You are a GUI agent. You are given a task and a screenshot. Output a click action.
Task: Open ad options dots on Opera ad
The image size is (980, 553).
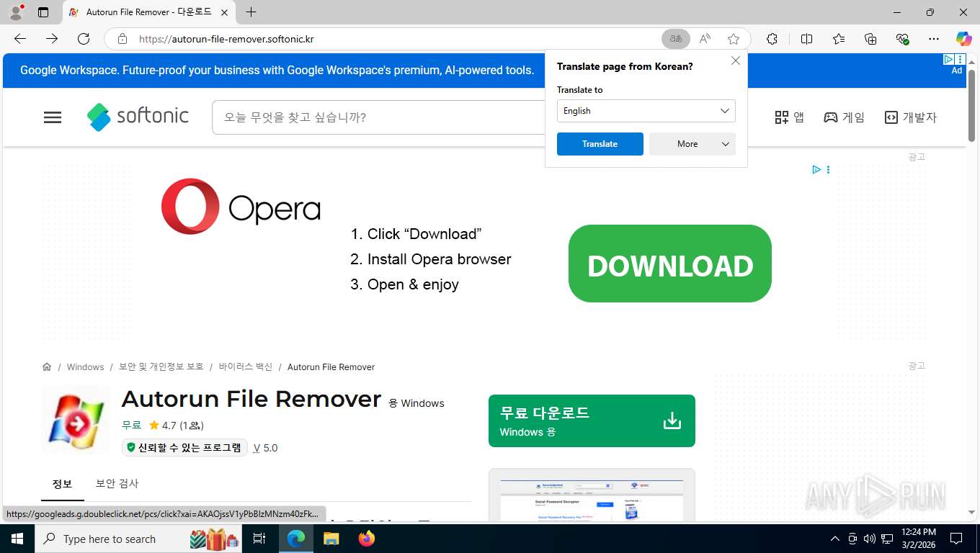(x=828, y=170)
